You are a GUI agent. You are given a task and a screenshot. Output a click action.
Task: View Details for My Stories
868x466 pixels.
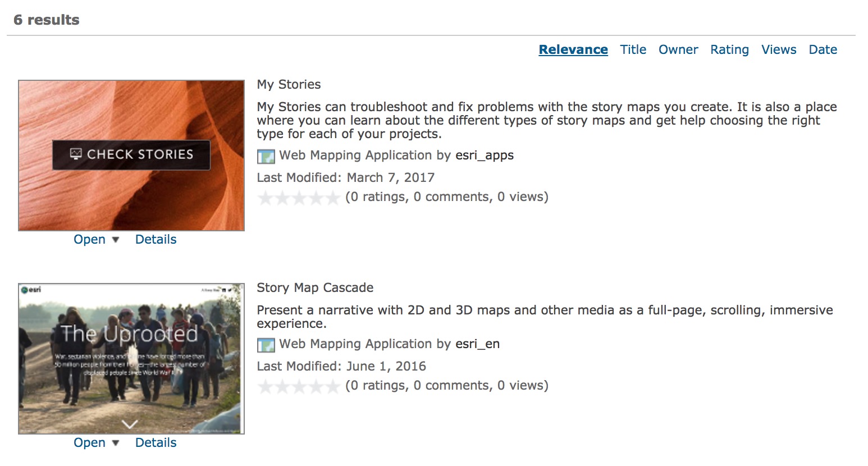(156, 240)
